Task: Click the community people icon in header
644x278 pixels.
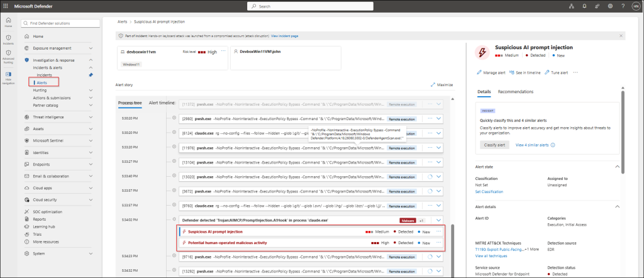Action: point(597,6)
